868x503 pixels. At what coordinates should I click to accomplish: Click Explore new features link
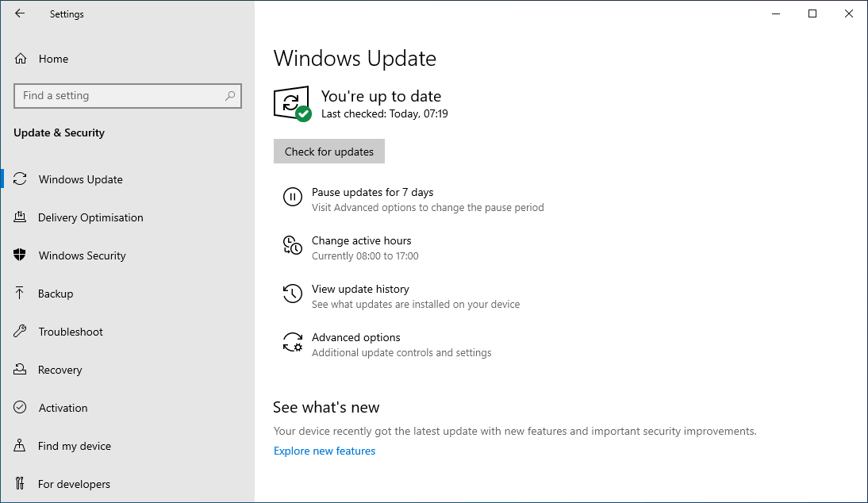click(x=325, y=451)
